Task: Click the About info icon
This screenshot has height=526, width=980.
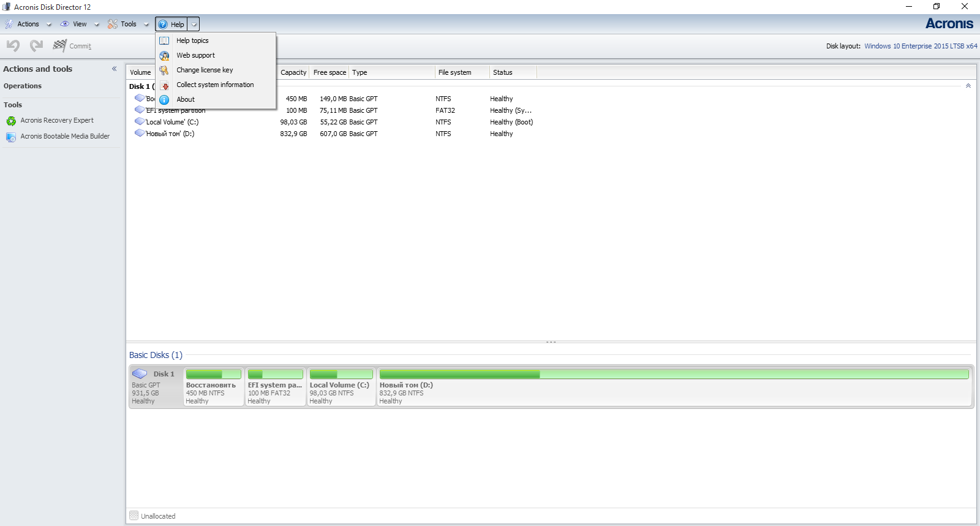Action: pos(164,99)
